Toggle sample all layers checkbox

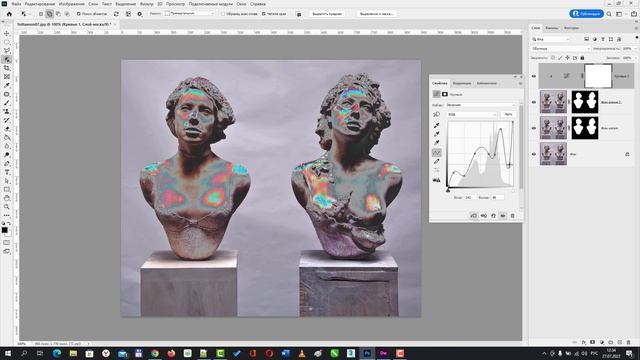[223, 14]
